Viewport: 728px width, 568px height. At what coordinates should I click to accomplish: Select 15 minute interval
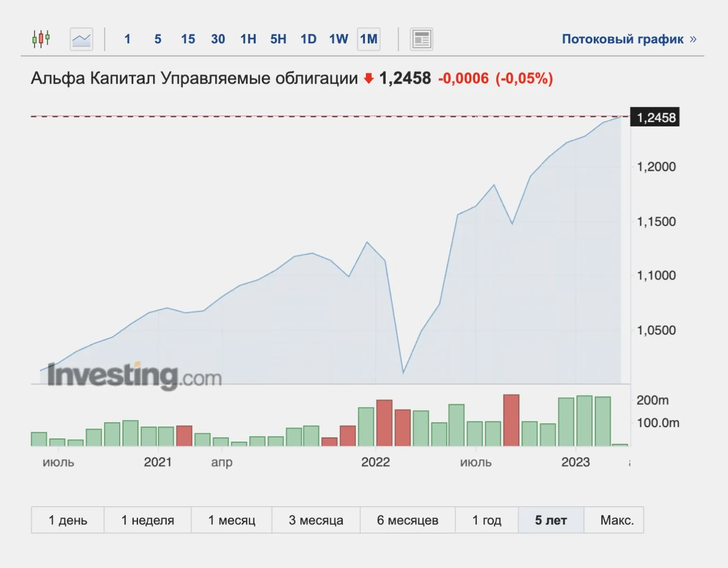pyautogui.click(x=188, y=39)
